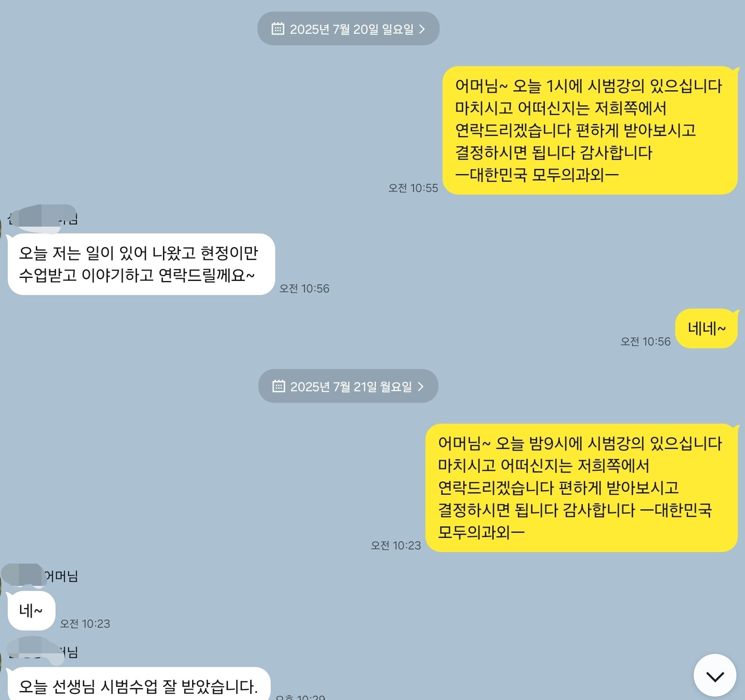Expand chevron after 7월 20일 일요일
Screen dimensions: 745x700
click(x=422, y=29)
